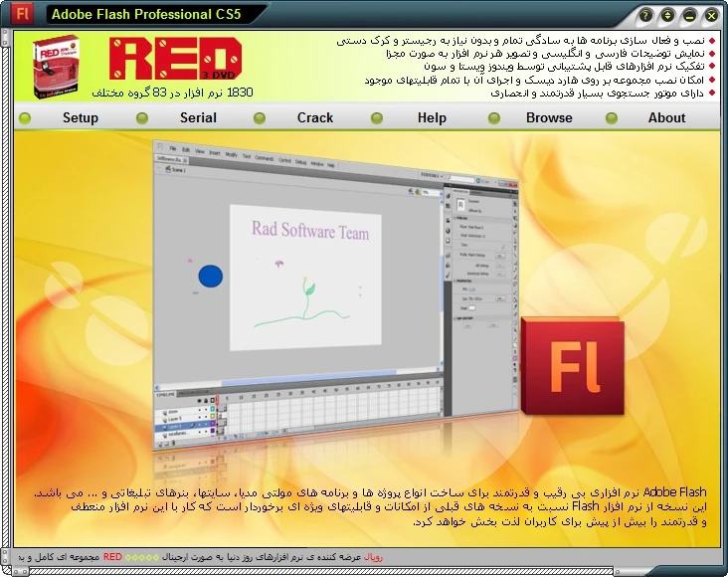Open the Setup menu item
Image resolution: width=728 pixels, height=577 pixels.
[x=81, y=117]
